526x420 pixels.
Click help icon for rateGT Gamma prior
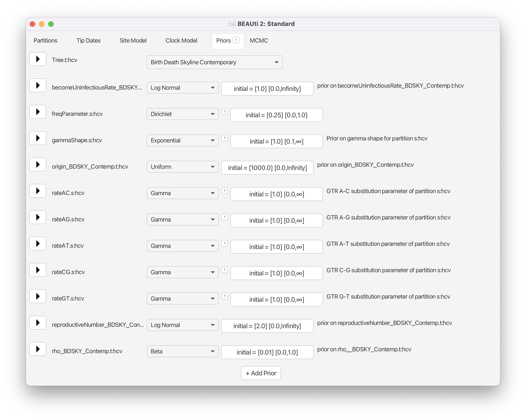tap(224, 296)
